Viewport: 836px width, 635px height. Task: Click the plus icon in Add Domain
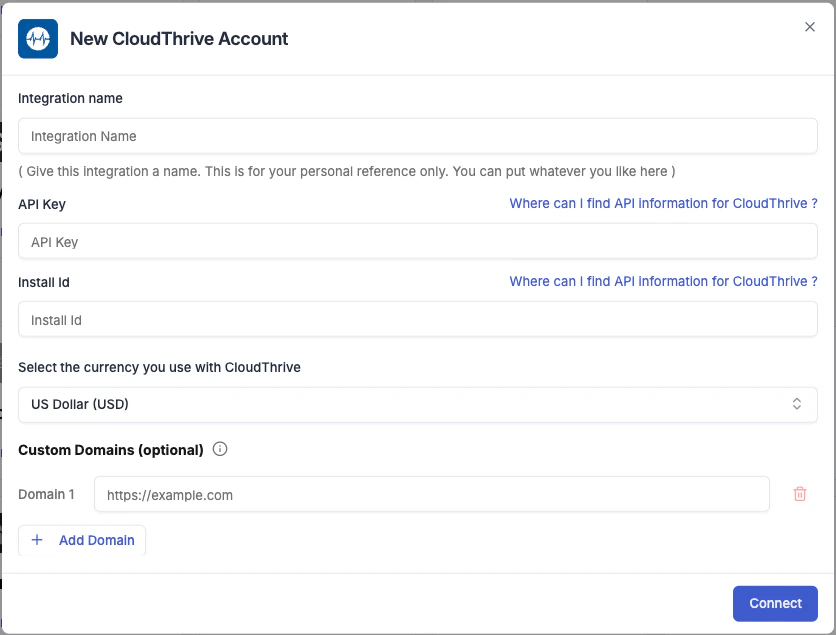(x=37, y=540)
